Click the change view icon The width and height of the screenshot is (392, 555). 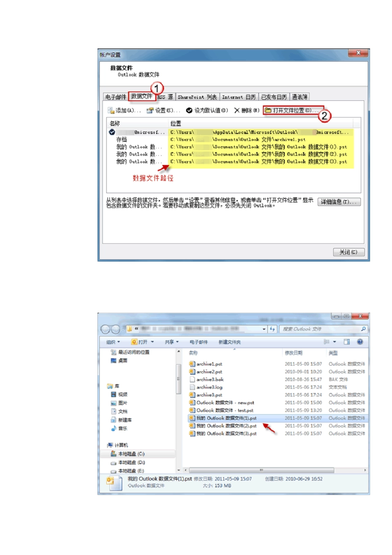pos(327,342)
